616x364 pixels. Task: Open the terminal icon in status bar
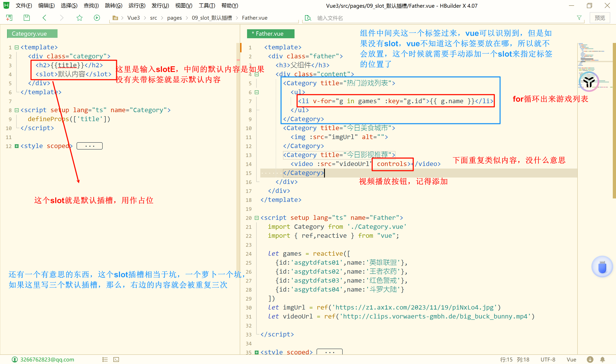(116, 360)
